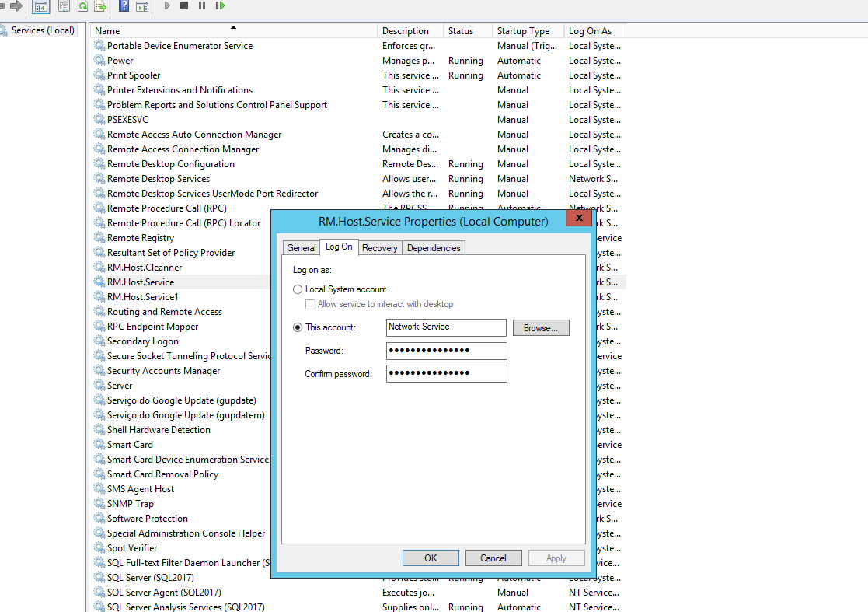Sort by the Startup Type column header
This screenshot has height=612, width=868.
coord(528,30)
